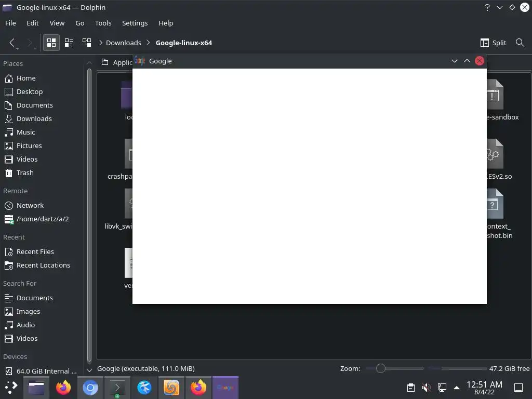Collapse Places panel with up chevron
This screenshot has width=532, height=399.
point(89,63)
